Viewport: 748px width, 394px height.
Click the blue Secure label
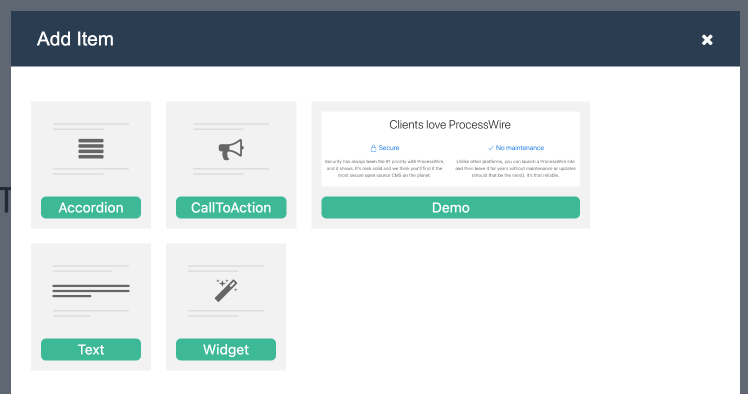(389, 148)
